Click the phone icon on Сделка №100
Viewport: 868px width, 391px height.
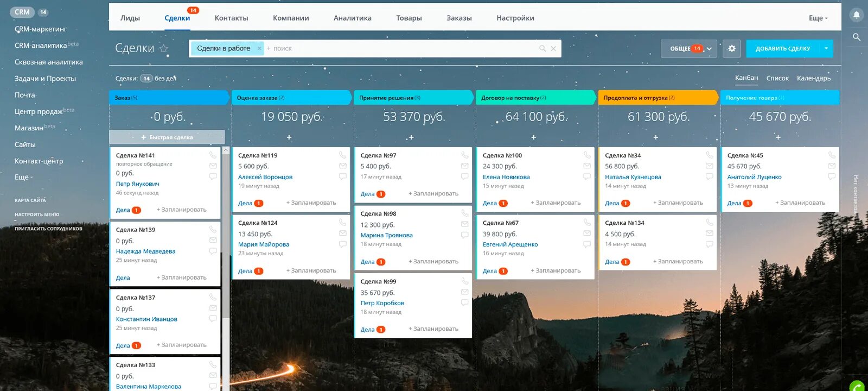point(587,155)
